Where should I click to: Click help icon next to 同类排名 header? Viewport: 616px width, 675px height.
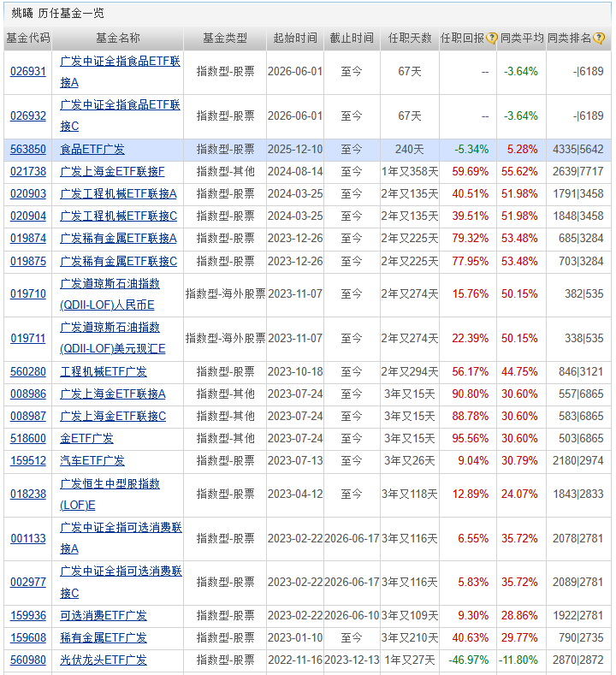[598, 38]
